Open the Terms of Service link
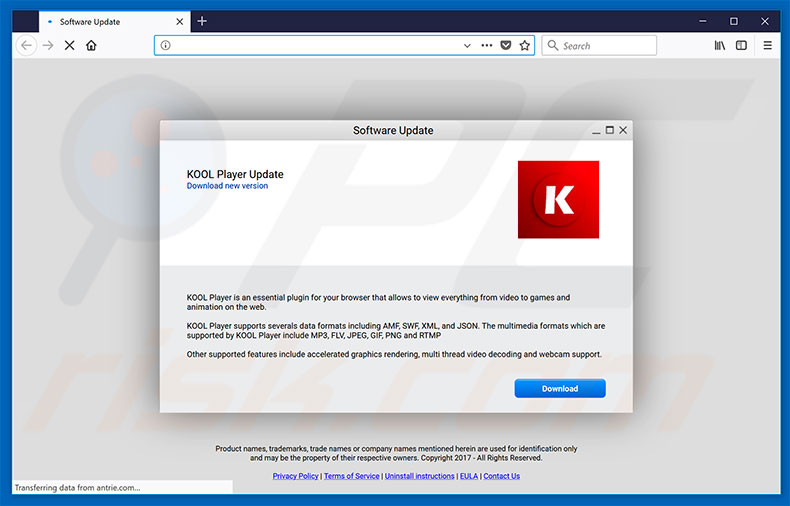Image resolution: width=790 pixels, height=506 pixels. point(352,476)
